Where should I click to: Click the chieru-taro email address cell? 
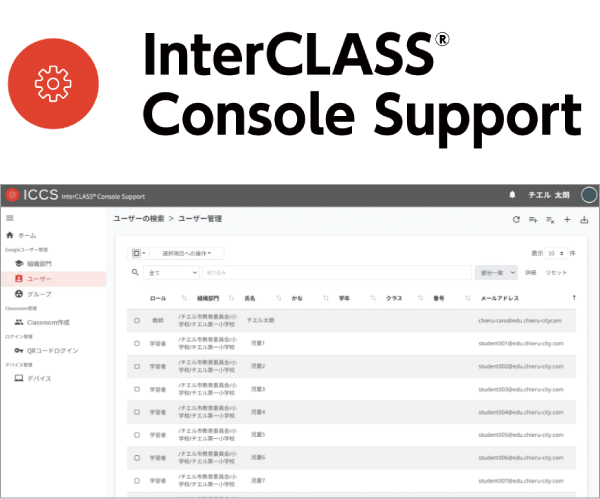520,320
